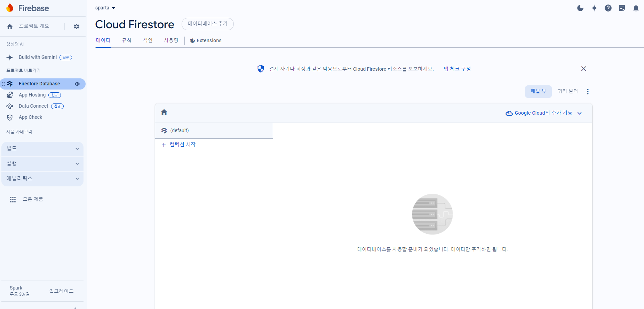The height and width of the screenshot is (309, 644).
Task: Click the 데이터베이스를 사용할 준비가 되었습니다 message
Action: pos(432,249)
